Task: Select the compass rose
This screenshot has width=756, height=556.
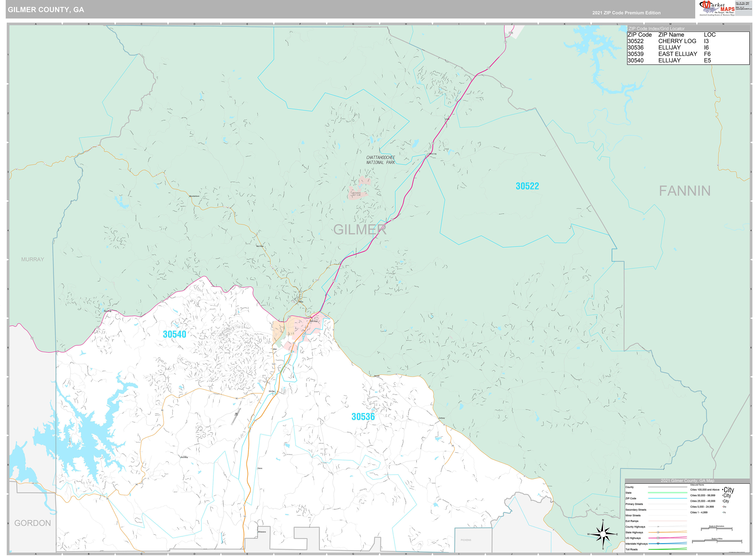Action: pos(603,534)
